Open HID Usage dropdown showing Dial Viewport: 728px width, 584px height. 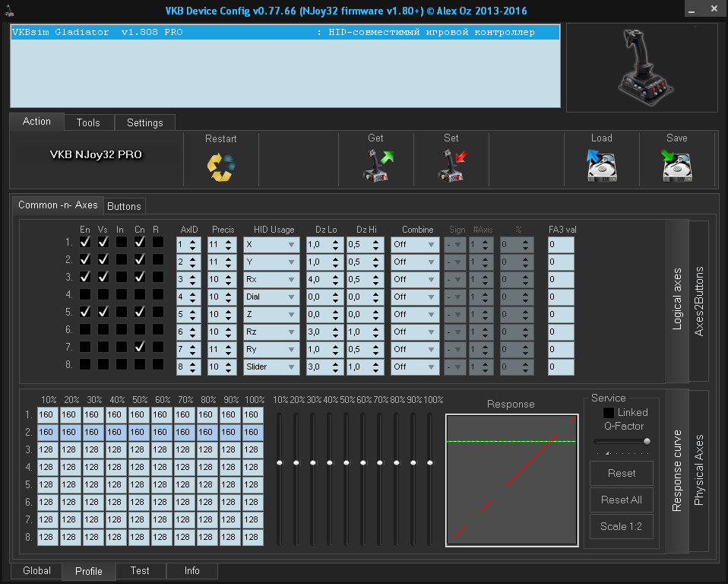271,297
